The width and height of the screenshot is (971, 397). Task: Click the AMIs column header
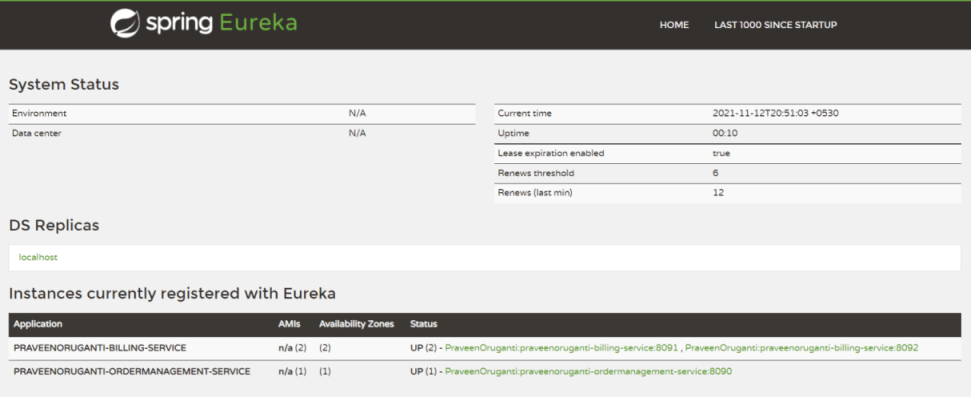pos(289,324)
